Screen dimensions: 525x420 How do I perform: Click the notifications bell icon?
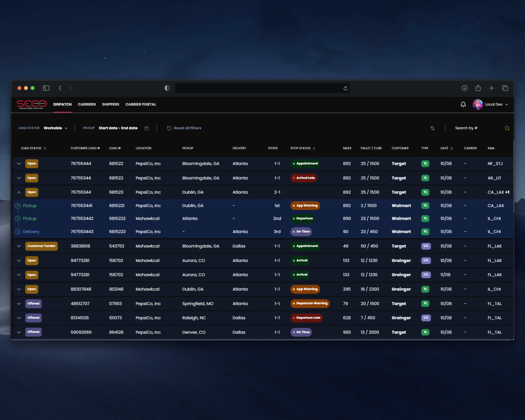[463, 104]
